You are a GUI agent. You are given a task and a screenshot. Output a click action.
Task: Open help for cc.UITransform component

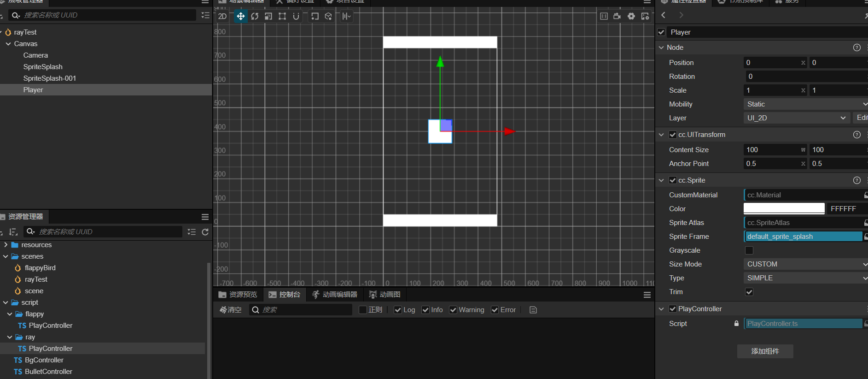coord(857,135)
